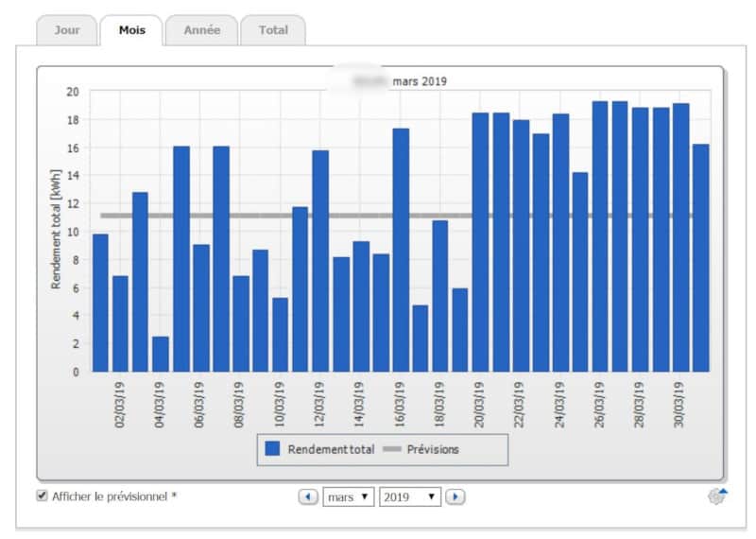This screenshot has width=756, height=539.
Task: Switch to the Total tab
Action: coord(273,30)
